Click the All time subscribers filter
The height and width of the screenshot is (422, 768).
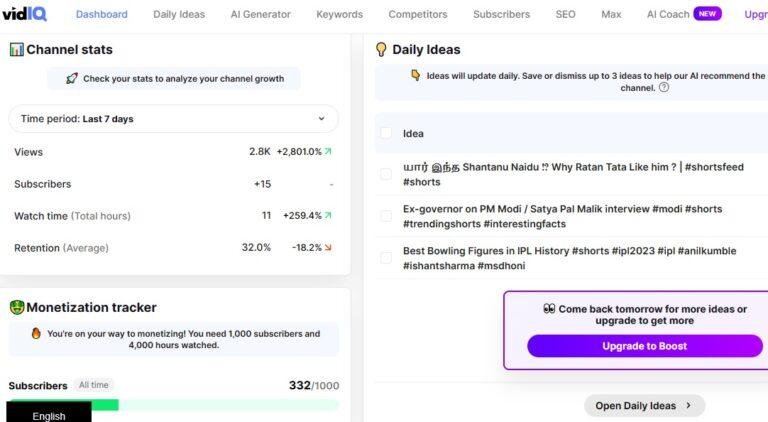[x=94, y=385]
